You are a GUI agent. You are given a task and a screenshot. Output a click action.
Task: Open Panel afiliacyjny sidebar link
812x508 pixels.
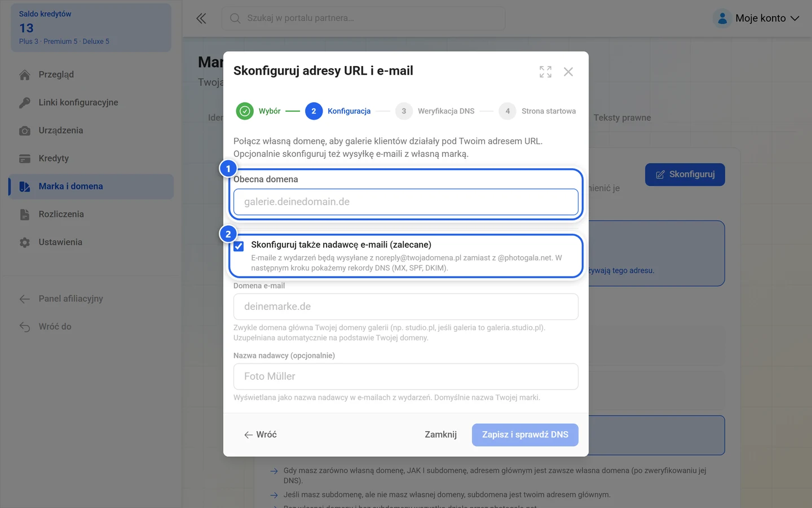click(70, 299)
